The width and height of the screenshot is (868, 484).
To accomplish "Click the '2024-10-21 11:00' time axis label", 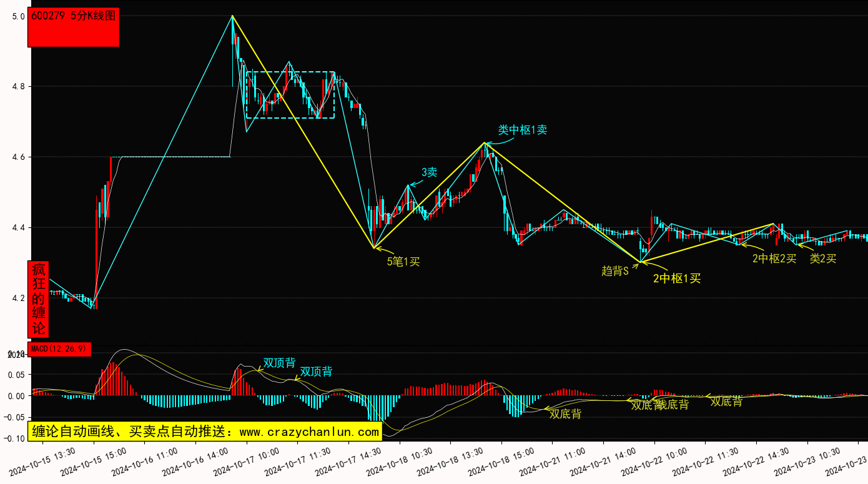I will tap(552, 462).
